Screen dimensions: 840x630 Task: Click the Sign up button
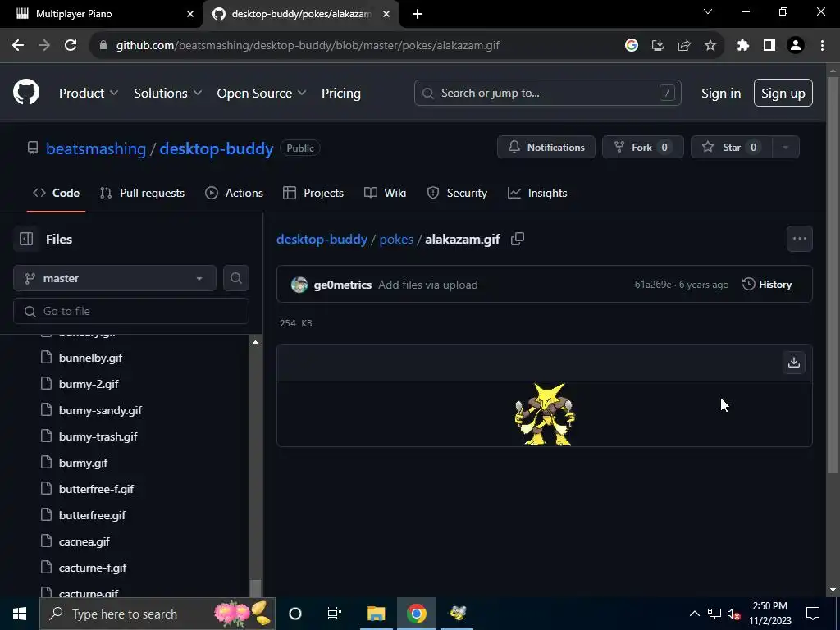(x=783, y=94)
